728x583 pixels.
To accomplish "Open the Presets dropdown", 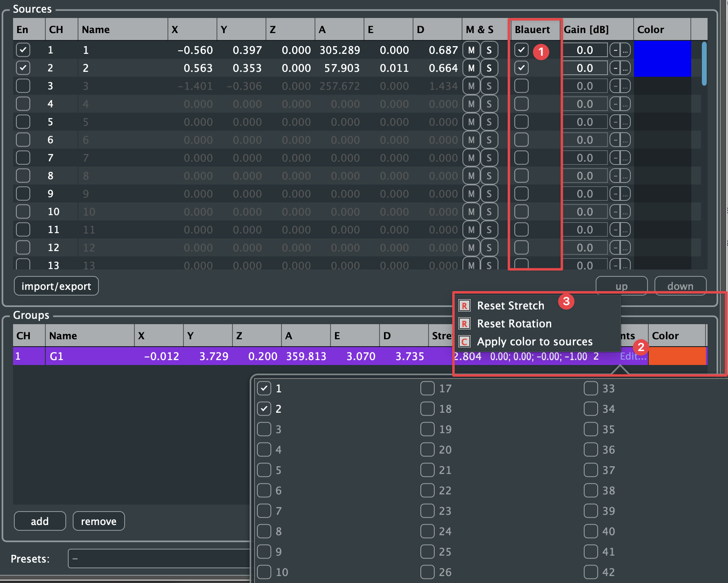I will [x=159, y=559].
